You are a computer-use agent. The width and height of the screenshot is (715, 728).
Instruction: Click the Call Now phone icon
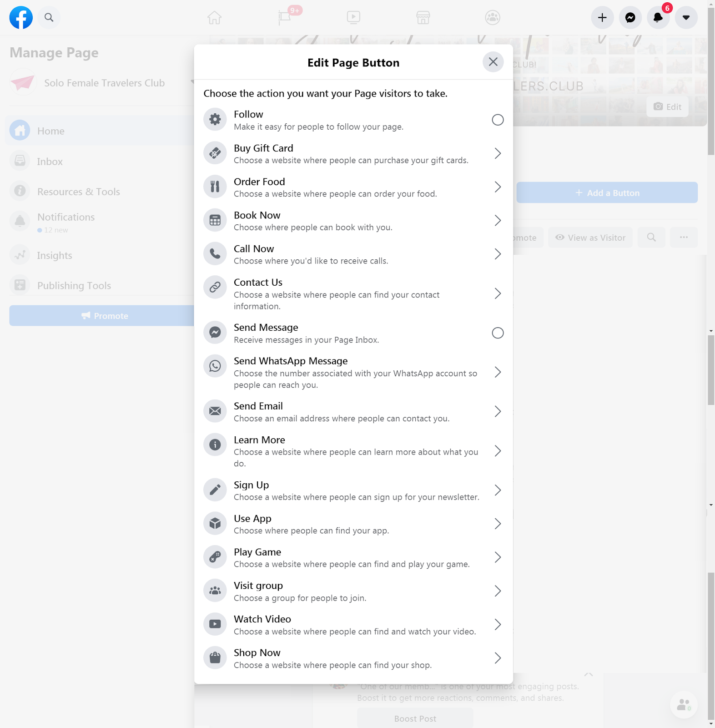pos(215,254)
